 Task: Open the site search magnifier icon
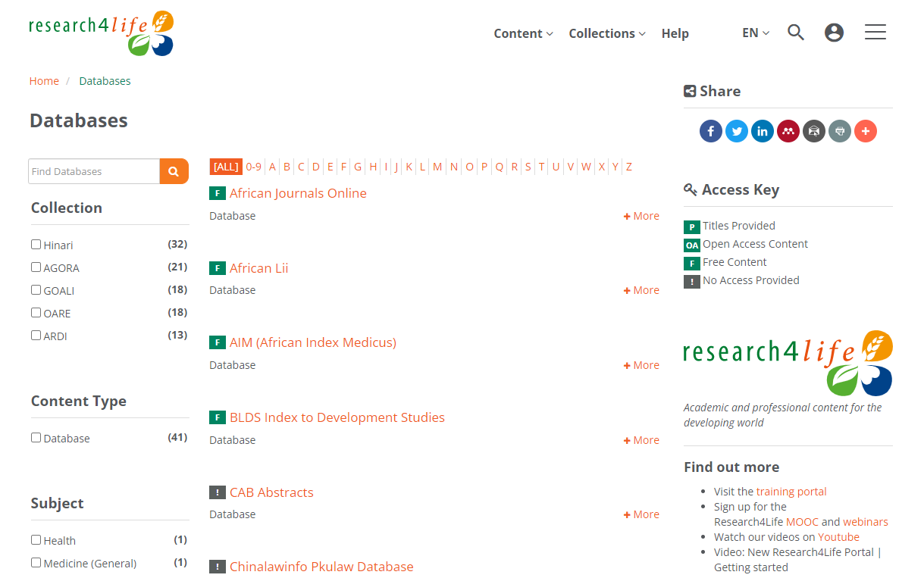795,33
